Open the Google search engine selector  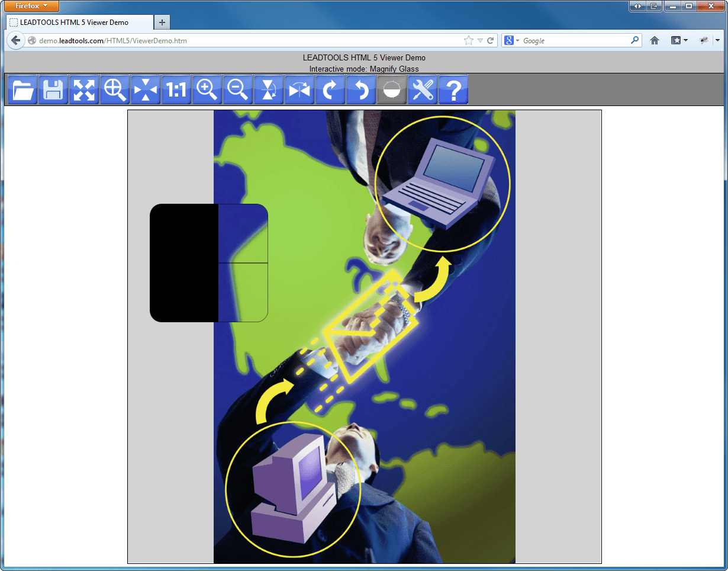click(512, 41)
